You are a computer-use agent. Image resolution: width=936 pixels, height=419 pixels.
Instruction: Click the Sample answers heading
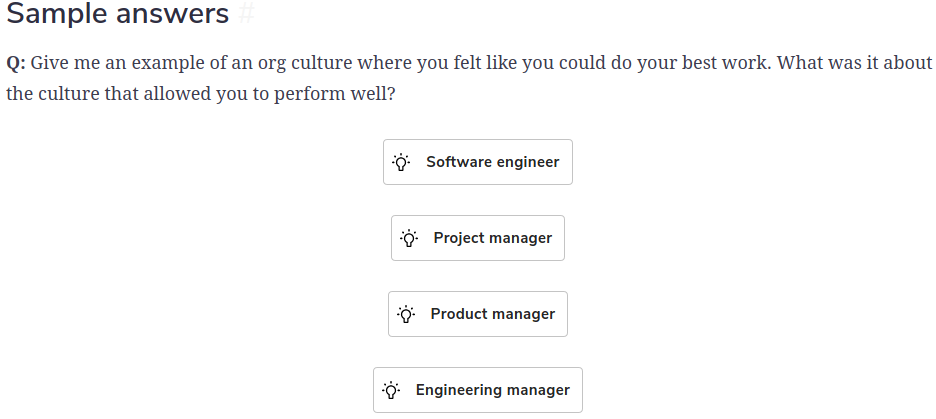pyautogui.click(x=118, y=13)
